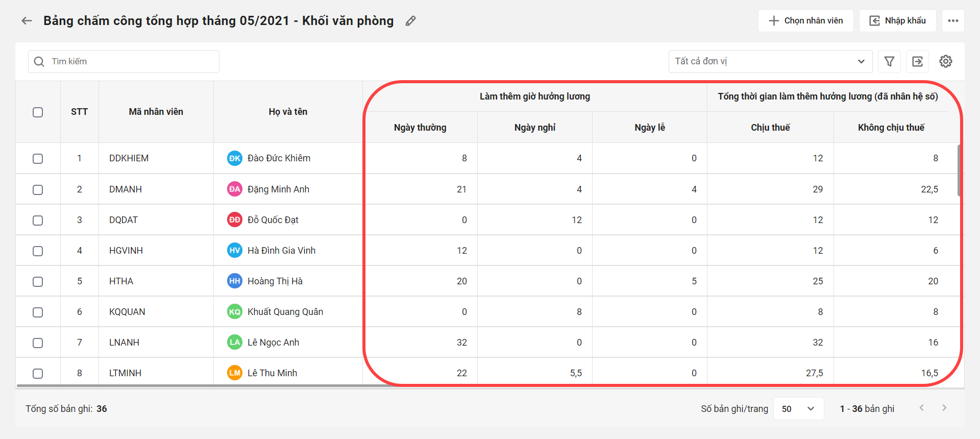This screenshot has height=439, width=980.
Task: Click the Chọn nhân viên button
Action: pyautogui.click(x=805, y=21)
